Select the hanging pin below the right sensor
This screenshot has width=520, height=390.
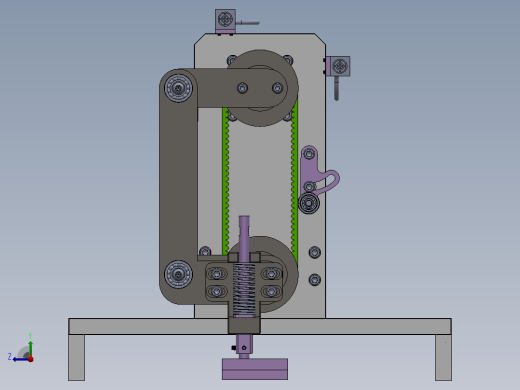pos(337,88)
